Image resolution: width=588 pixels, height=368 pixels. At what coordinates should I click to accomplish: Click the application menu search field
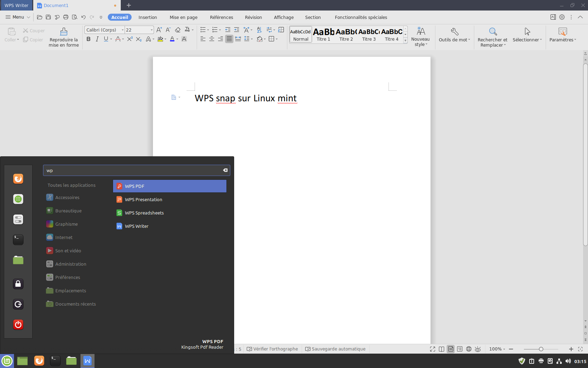click(136, 170)
